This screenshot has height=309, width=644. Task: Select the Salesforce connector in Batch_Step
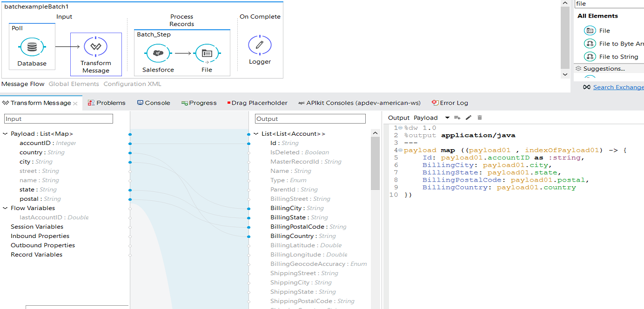(x=158, y=53)
